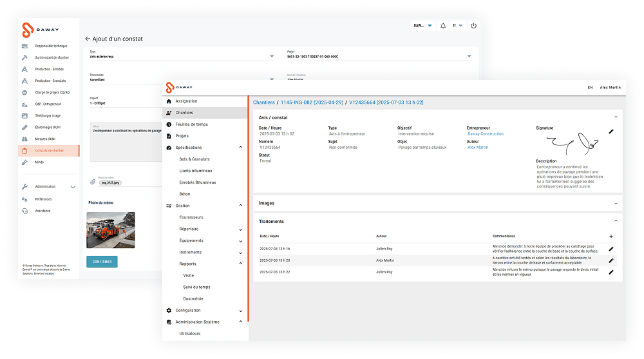Image resolution: width=644 pixels, height=359 pixels.
Task: Click the power logout icon
Action: [x=473, y=26]
